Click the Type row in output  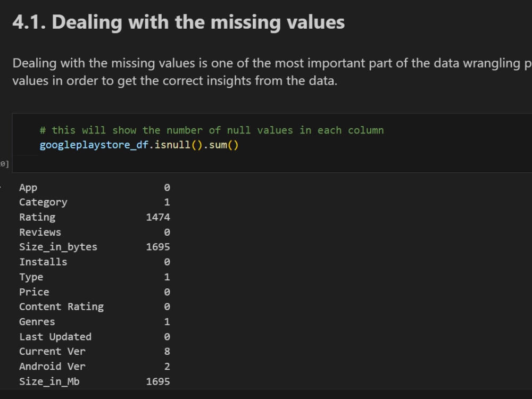95,277
